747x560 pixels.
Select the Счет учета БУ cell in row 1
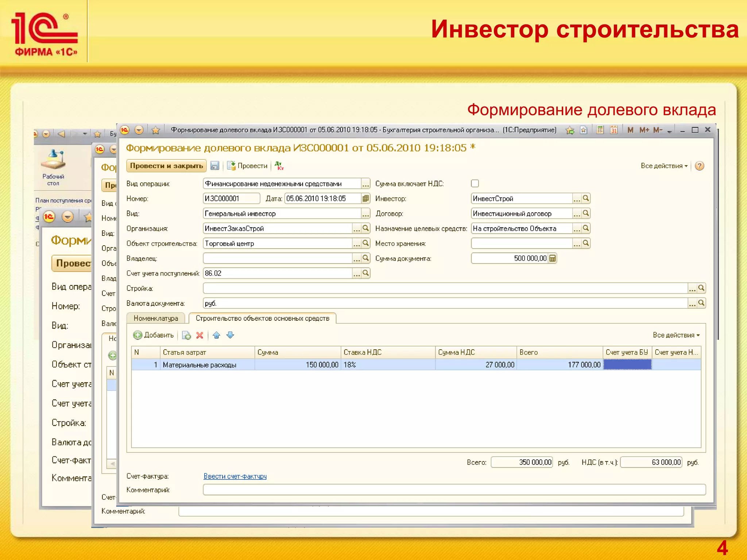627,365
